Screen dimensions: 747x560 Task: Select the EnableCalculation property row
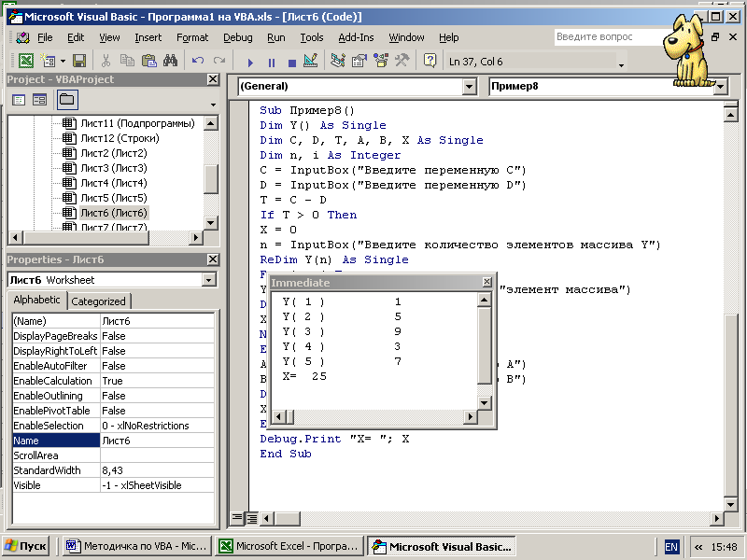click(x=113, y=381)
